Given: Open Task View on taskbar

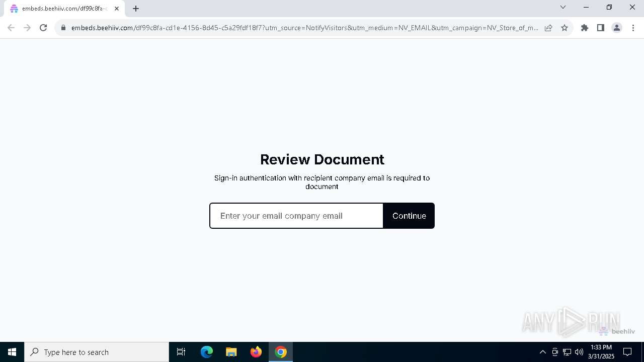Looking at the screenshot, I should point(181,352).
